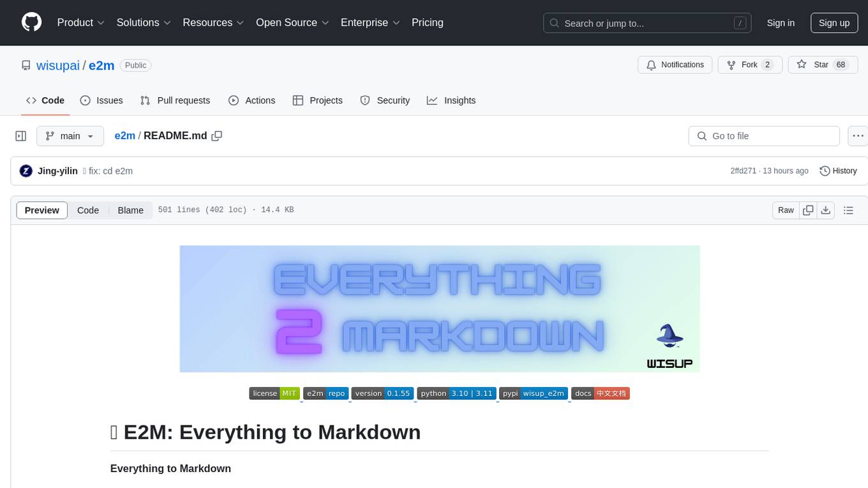Open the Security tab
Image resolution: width=868 pixels, height=488 pixels.
click(x=385, y=100)
